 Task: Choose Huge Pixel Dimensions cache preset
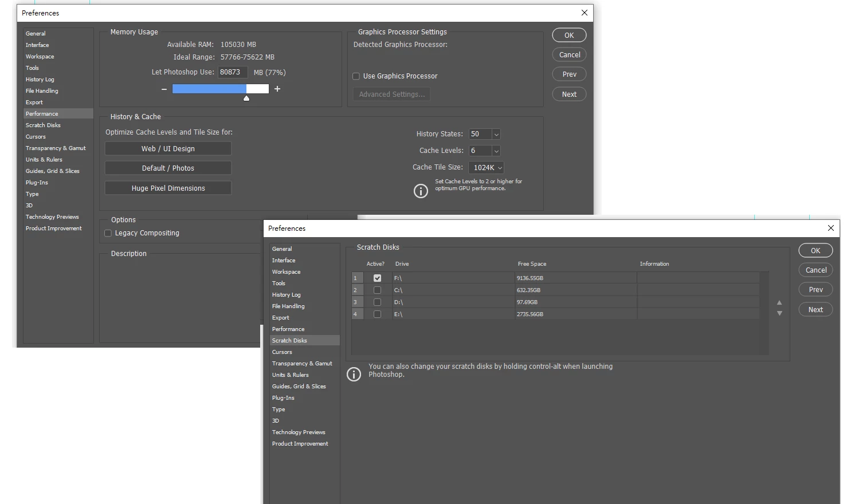[x=168, y=188]
